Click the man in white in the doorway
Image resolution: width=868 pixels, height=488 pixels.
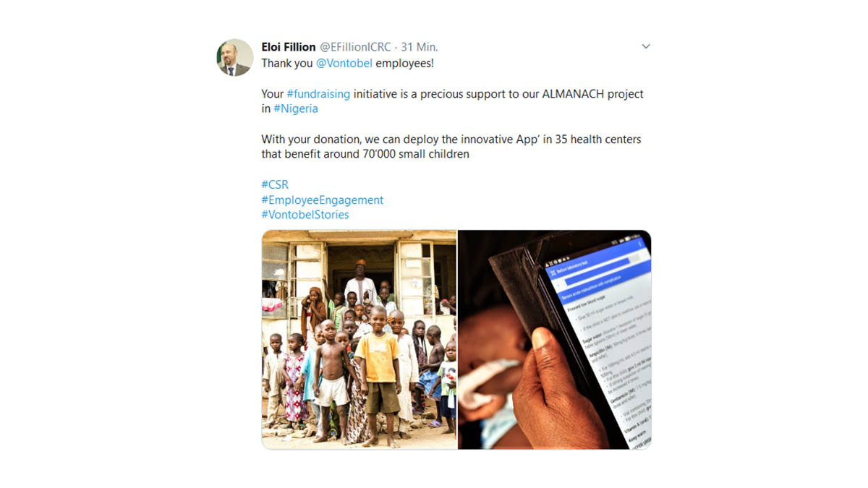click(x=360, y=284)
